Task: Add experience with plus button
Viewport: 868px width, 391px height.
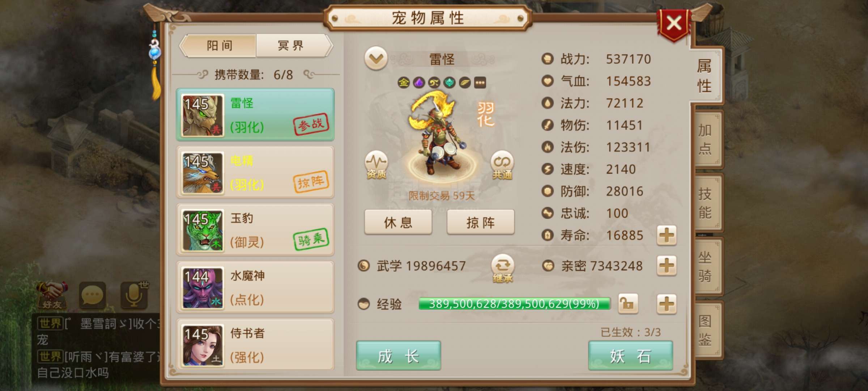Action: coord(667,303)
